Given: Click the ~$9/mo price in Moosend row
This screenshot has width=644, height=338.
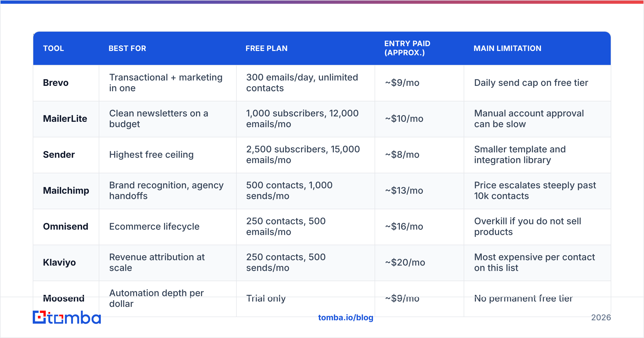Looking at the screenshot, I should click(402, 298).
